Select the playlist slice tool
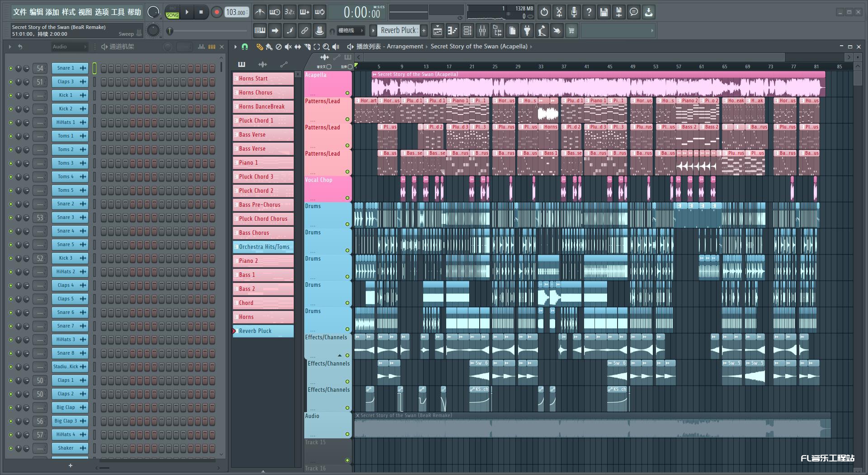 tap(307, 47)
